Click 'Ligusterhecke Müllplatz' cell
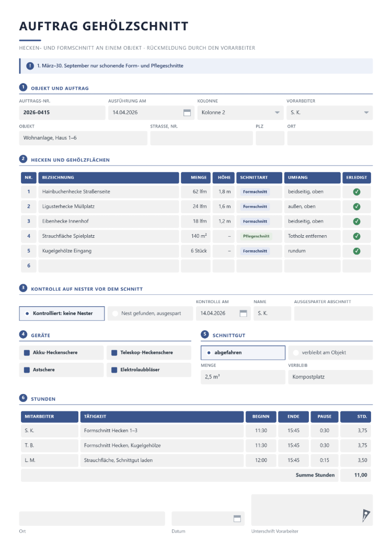Screen dimensions: 392x554 pos(109,206)
